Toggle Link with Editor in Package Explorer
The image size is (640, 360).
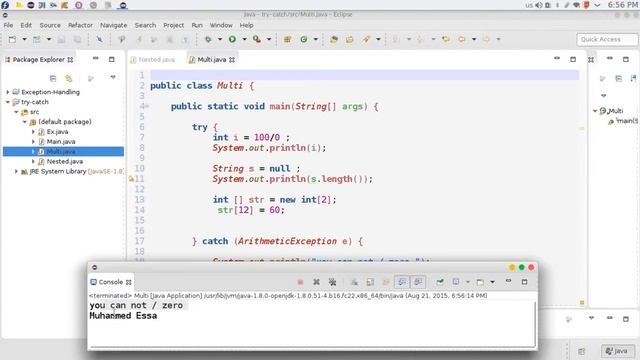[x=69, y=78]
